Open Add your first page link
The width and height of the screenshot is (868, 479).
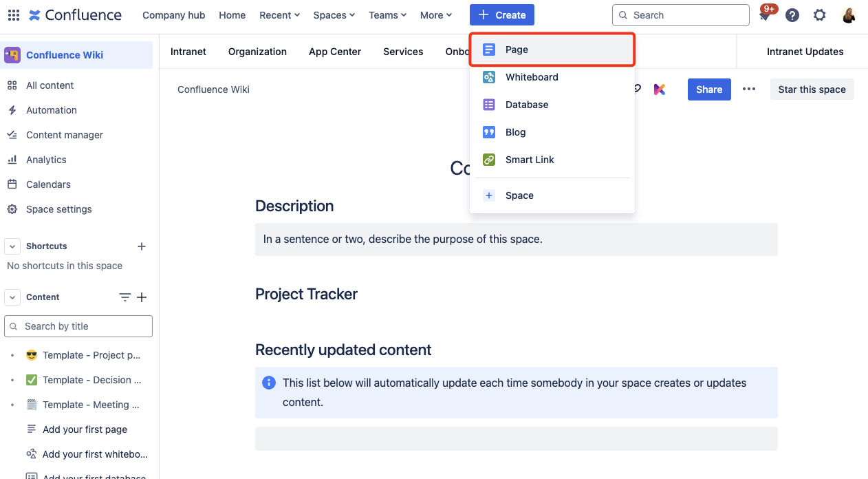click(85, 429)
